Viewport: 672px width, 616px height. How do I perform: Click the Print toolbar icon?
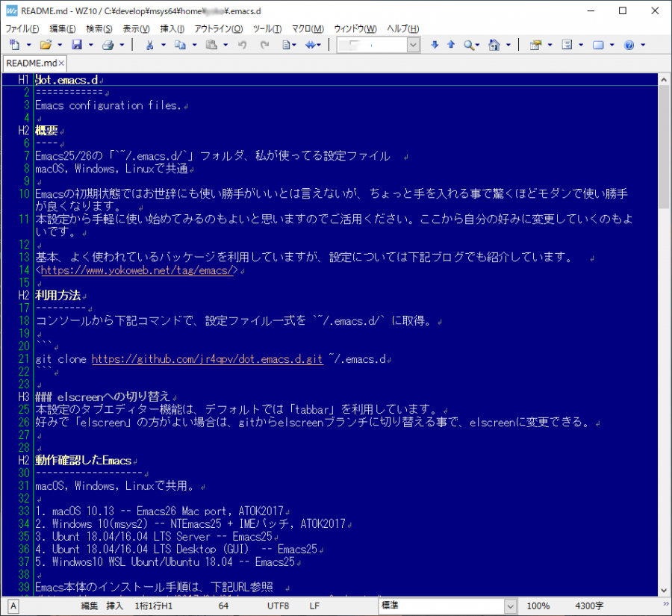point(108,45)
